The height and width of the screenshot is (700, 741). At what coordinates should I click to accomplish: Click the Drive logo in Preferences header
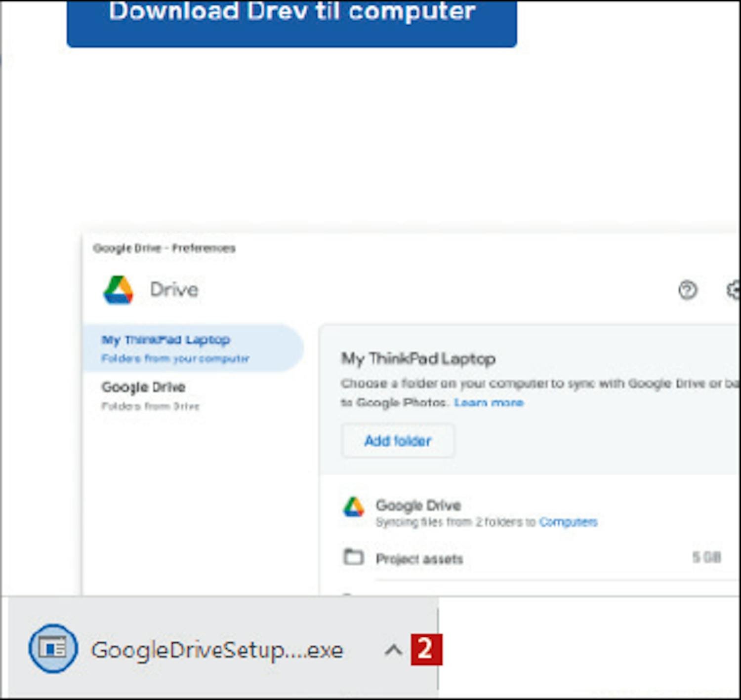(118, 290)
